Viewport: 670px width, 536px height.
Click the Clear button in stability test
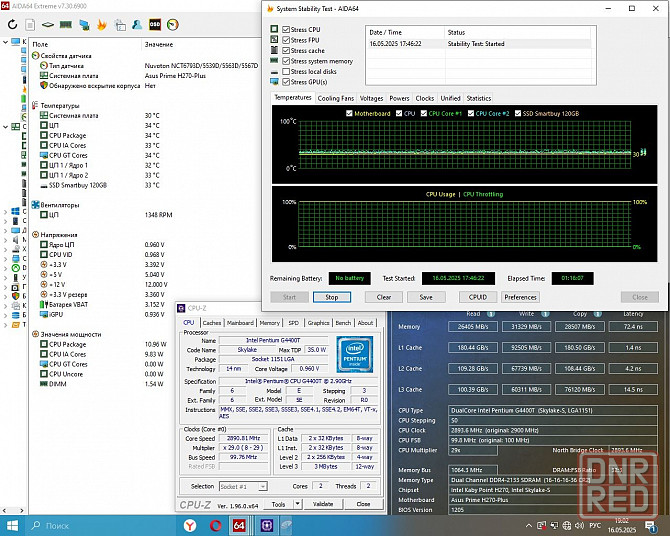(x=384, y=297)
